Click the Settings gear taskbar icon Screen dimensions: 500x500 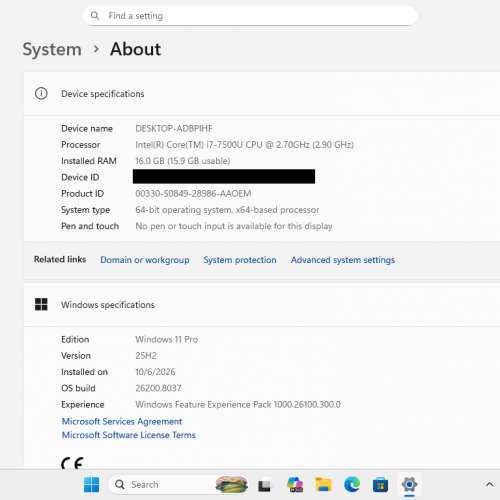coord(409,485)
